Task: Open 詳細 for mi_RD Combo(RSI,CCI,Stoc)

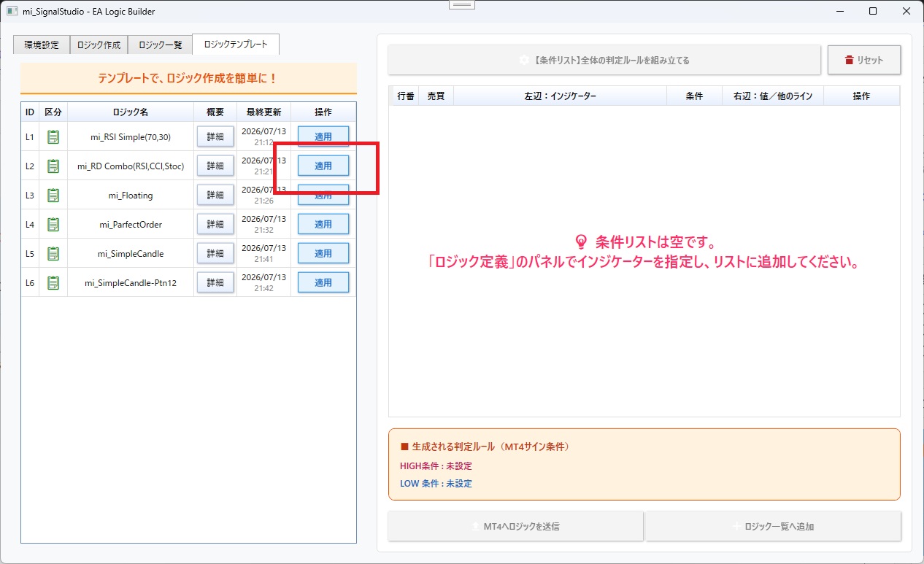Action: 215,166
